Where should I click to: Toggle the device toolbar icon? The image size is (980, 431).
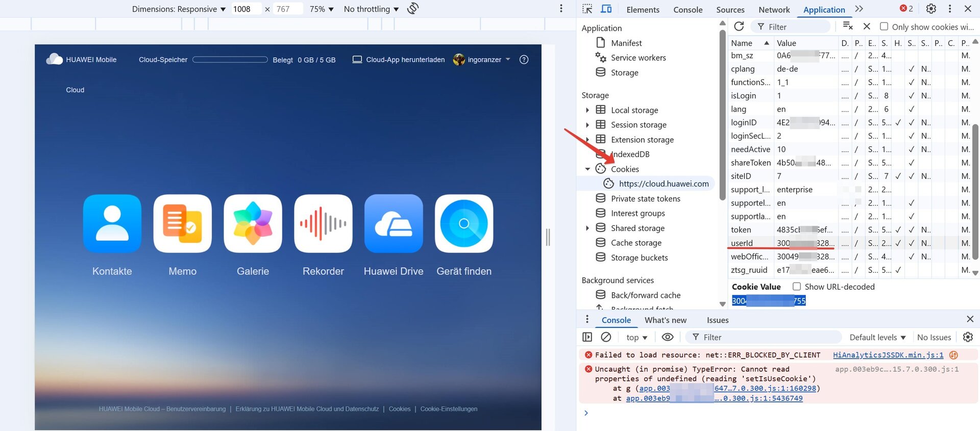(606, 9)
